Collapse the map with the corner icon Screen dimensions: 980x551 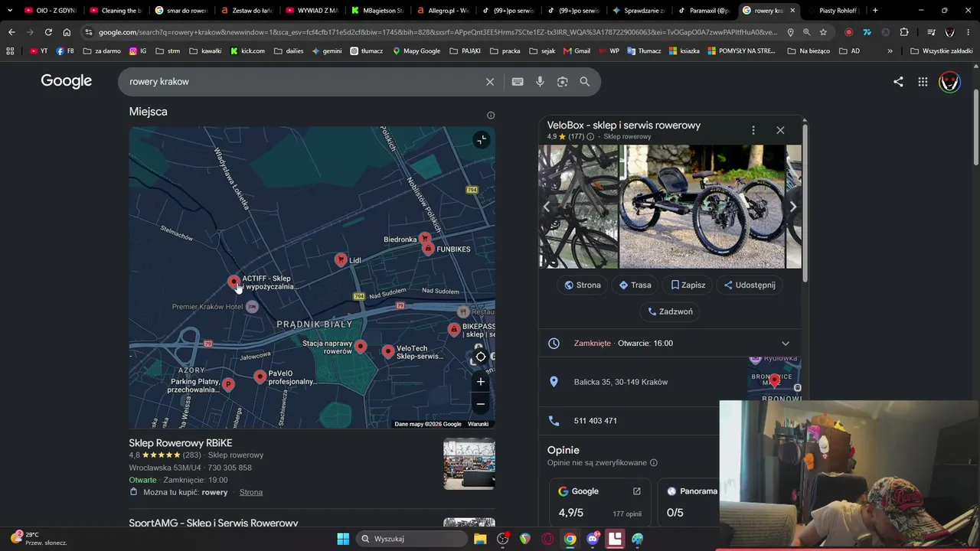[481, 139]
